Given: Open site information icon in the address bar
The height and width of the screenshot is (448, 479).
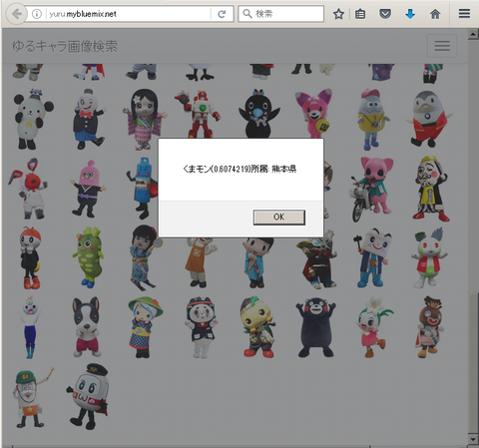Looking at the screenshot, I should pos(37,14).
